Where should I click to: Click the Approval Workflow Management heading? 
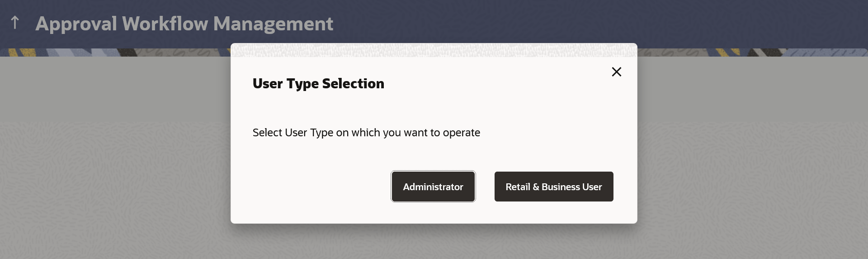[x=184, y=24]
